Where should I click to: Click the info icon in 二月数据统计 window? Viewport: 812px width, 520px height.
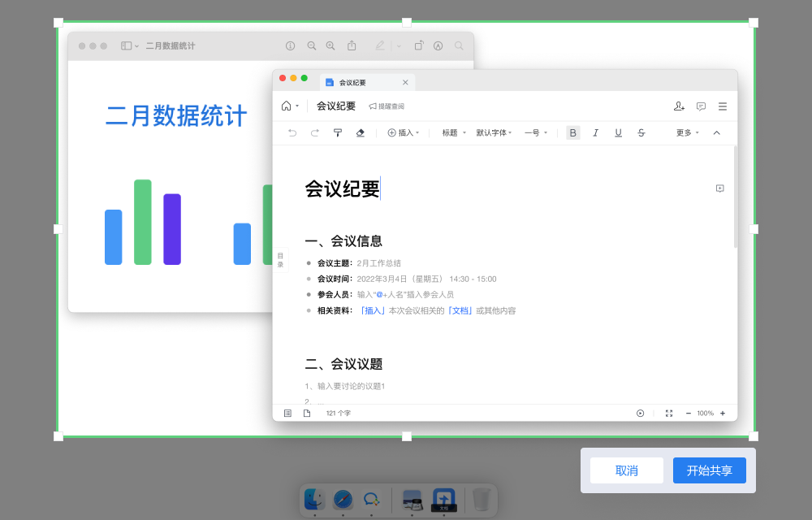tap(291, 45)
